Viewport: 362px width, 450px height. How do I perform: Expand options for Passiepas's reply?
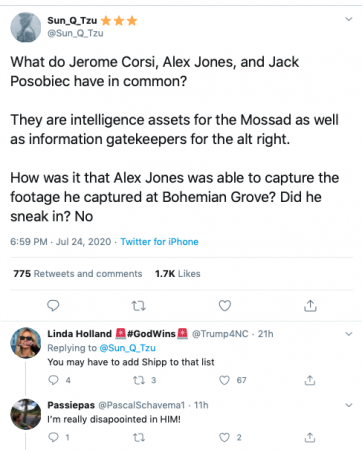tap(349, 405)
